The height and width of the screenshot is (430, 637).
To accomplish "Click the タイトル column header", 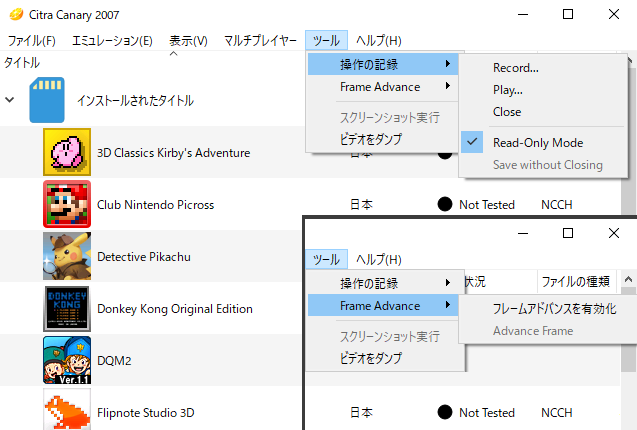I will pos(22,63).
